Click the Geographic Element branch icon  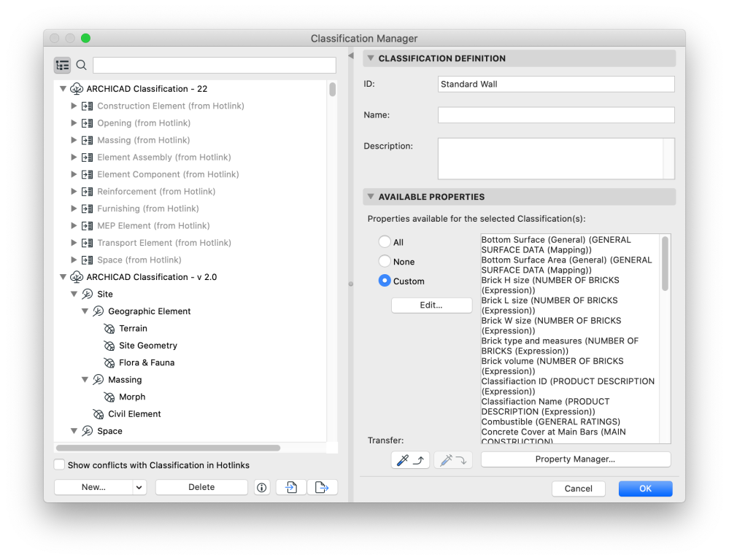(98, 311)
